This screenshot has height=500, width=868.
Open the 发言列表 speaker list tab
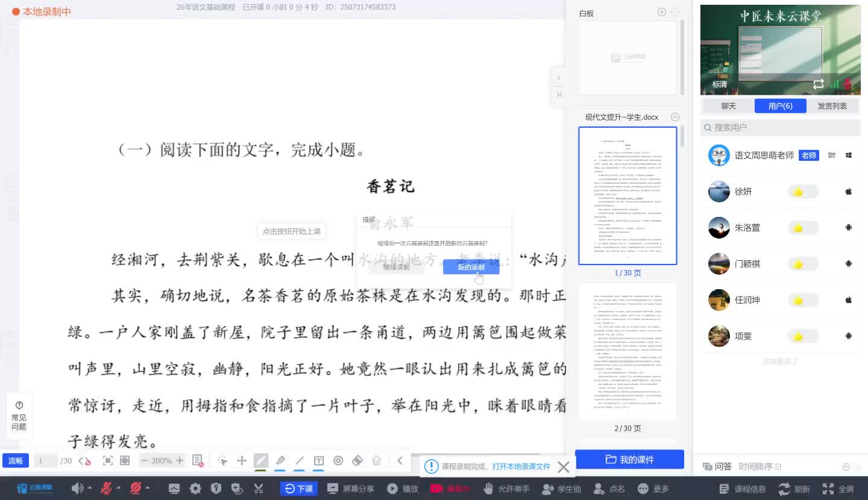832,105
